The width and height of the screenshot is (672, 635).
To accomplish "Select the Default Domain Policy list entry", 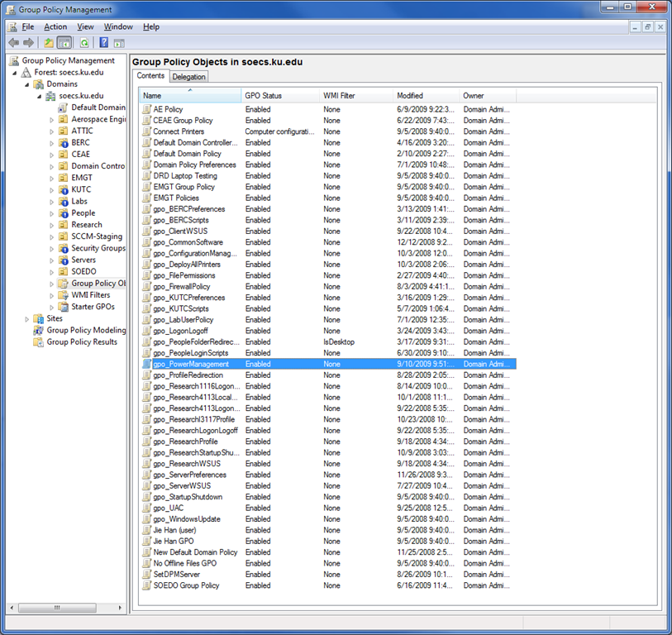I will click(x=187, y=154).
